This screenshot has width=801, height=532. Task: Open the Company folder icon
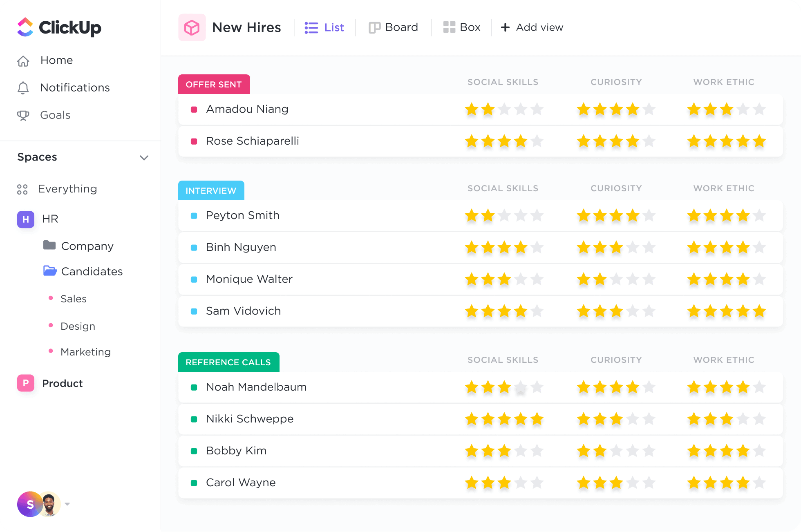(x=49, y=245)
